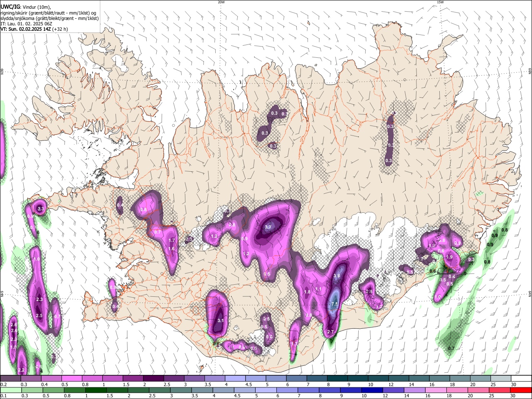Click the 3.7 value in central Iceland

[x=268, y=227]
